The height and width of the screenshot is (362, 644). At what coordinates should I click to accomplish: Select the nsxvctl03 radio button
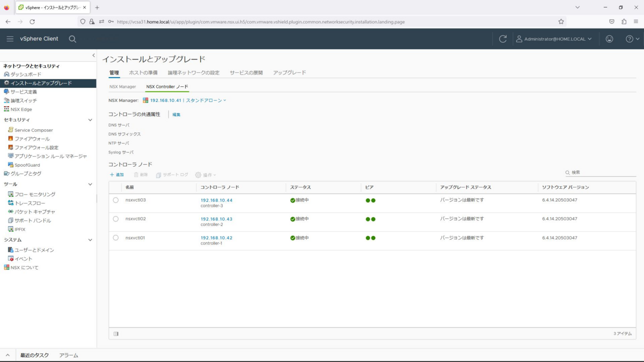[115, 200]
